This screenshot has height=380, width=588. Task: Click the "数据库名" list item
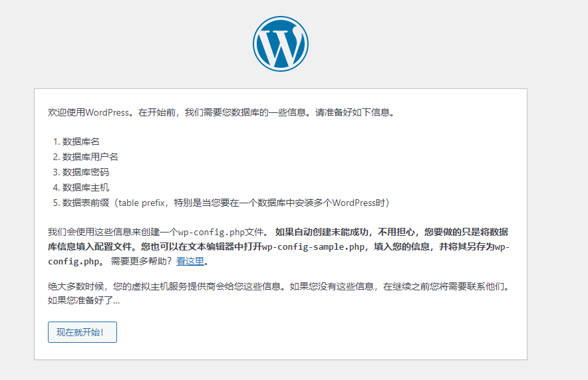(80, 142)
